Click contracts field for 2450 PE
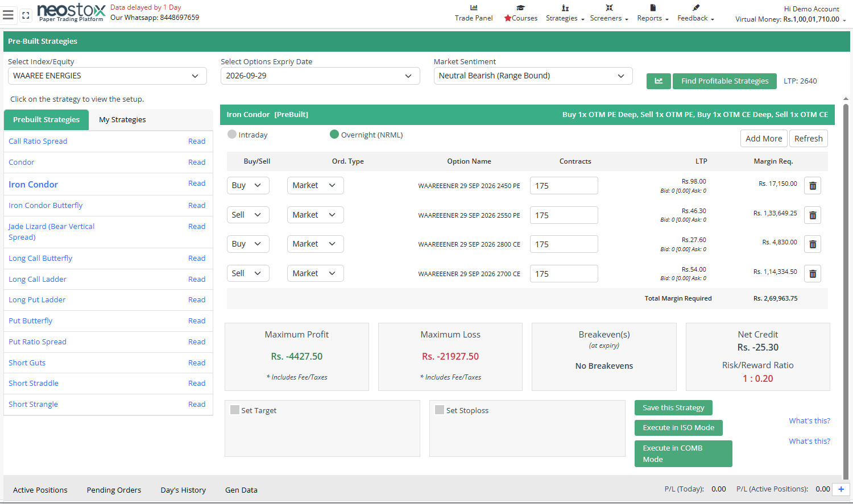The image size is (853, 504). click(x=564, y=186)
